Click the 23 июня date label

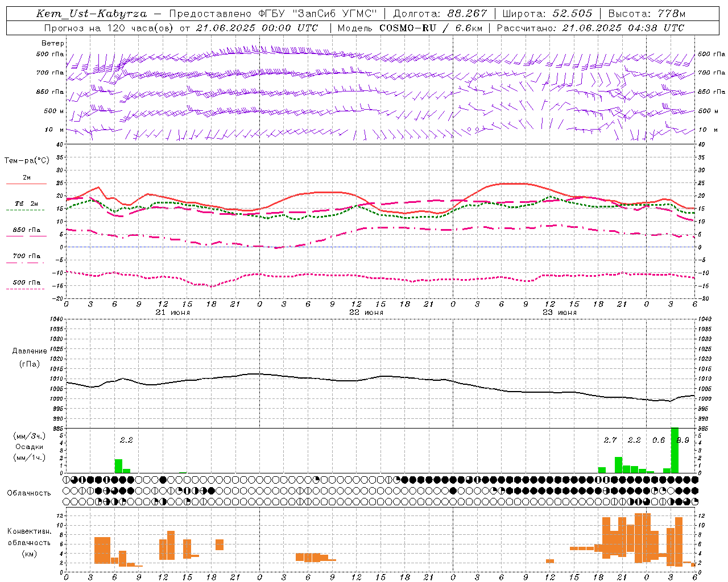[560, 313]
